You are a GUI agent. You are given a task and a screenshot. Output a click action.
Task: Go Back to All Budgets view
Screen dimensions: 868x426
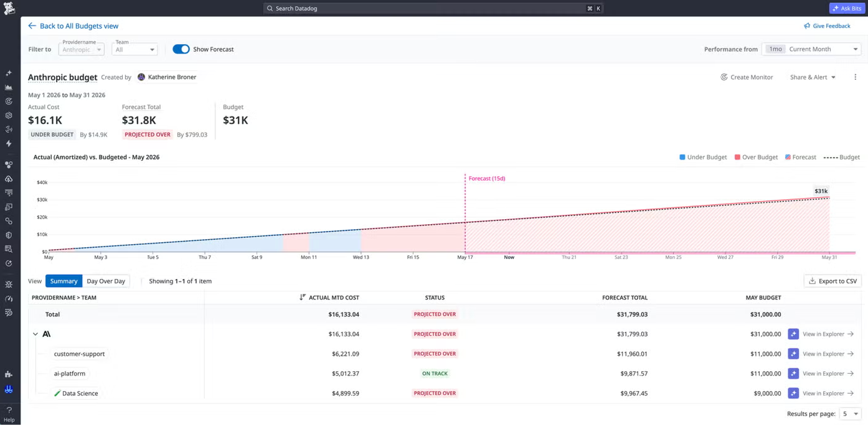pyautogui.click(x=73, y=26)
